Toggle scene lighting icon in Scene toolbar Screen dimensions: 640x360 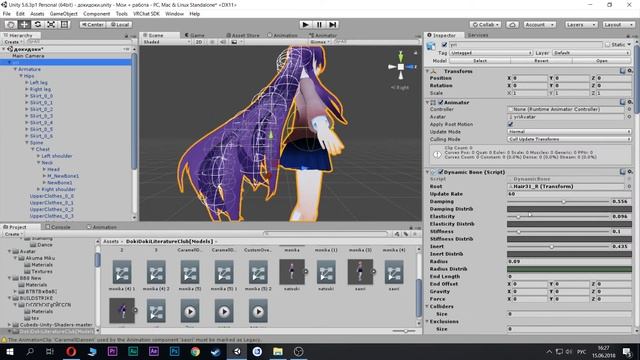pos(212,42)
